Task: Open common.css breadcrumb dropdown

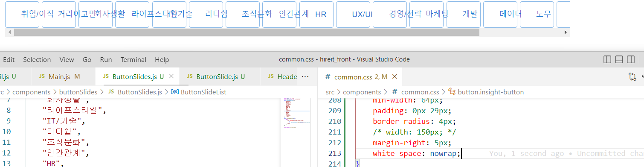Action: [420, 92]
